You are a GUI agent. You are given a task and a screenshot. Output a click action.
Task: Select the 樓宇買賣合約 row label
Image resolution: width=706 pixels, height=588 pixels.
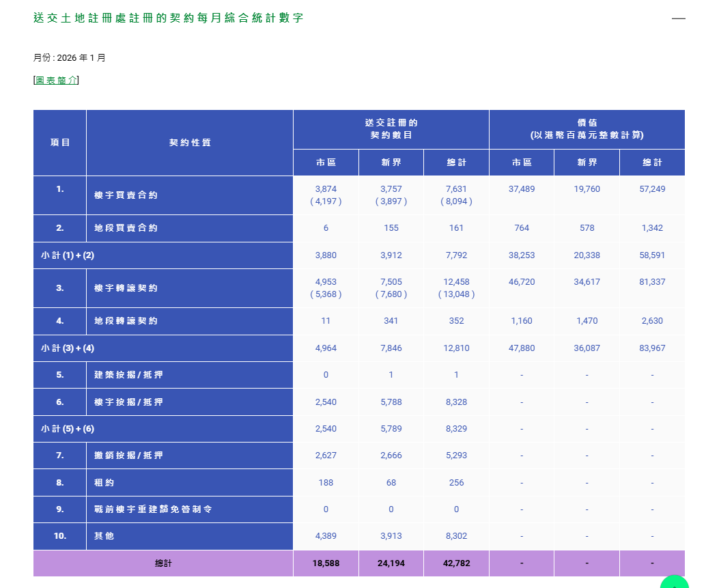pyautogui.click(x=126, y=195)
